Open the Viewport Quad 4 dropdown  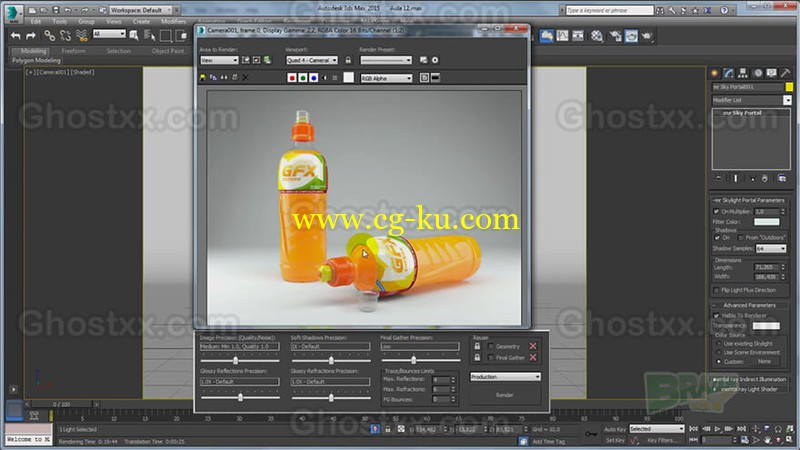point(312,60)
